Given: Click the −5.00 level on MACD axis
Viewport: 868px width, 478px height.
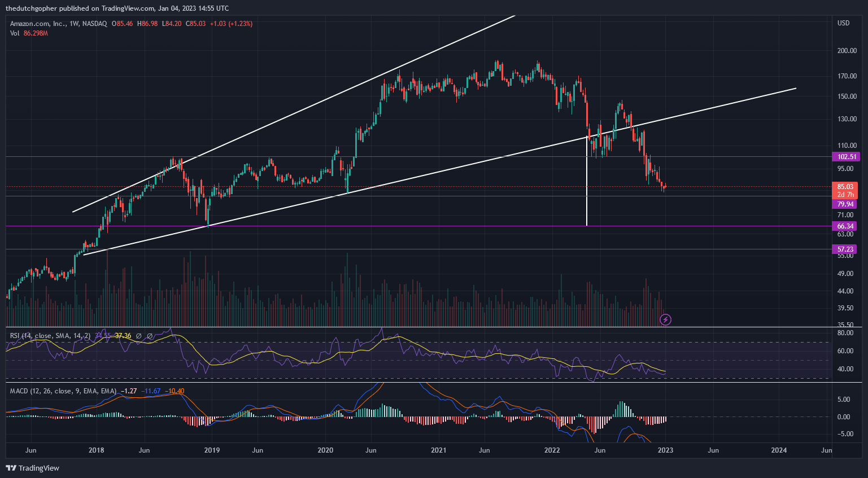Looking at the screenshot, I should (845, 434).
